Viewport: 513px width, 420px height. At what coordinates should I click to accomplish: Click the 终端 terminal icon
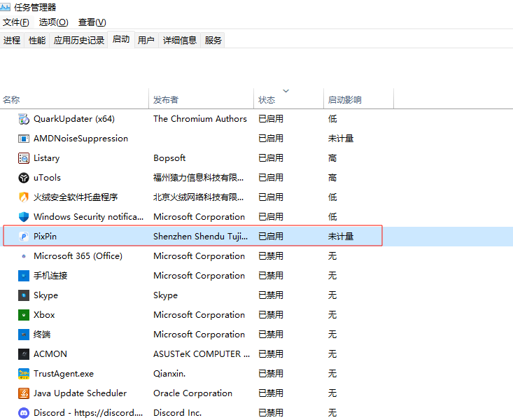point(24,335)
